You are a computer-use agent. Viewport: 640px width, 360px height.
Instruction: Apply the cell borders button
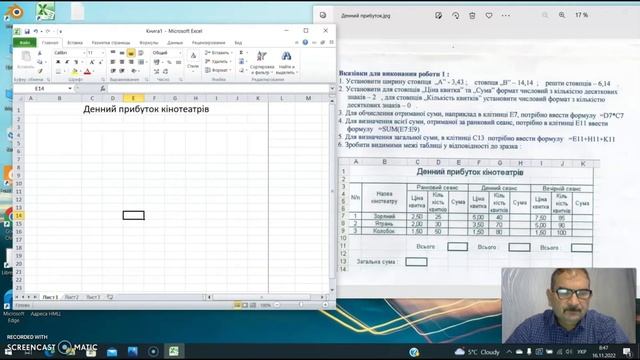click(58, 72)
